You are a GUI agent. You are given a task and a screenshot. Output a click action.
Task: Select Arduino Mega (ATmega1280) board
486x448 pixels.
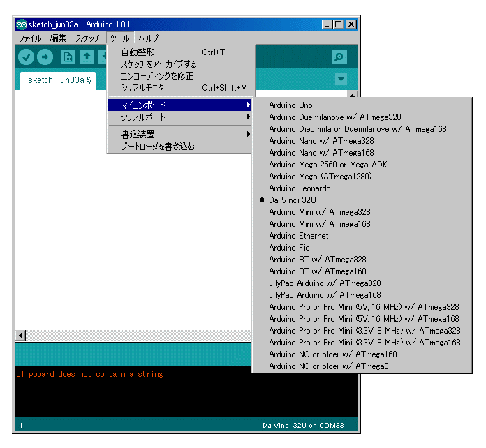(362, 177)
